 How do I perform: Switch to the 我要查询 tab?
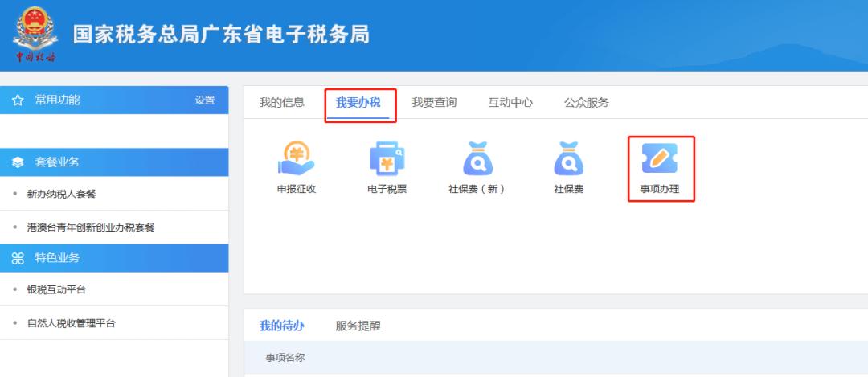tap(434, 102)
